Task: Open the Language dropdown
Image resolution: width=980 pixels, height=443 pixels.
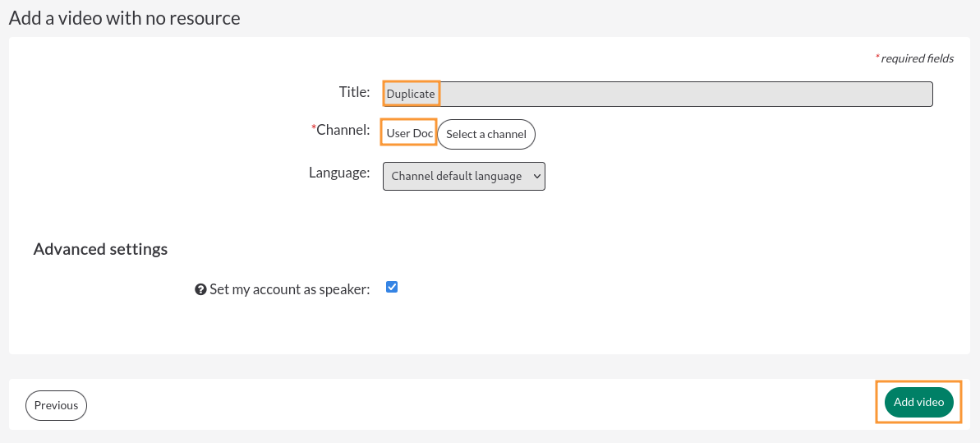Action: (464, 177)
